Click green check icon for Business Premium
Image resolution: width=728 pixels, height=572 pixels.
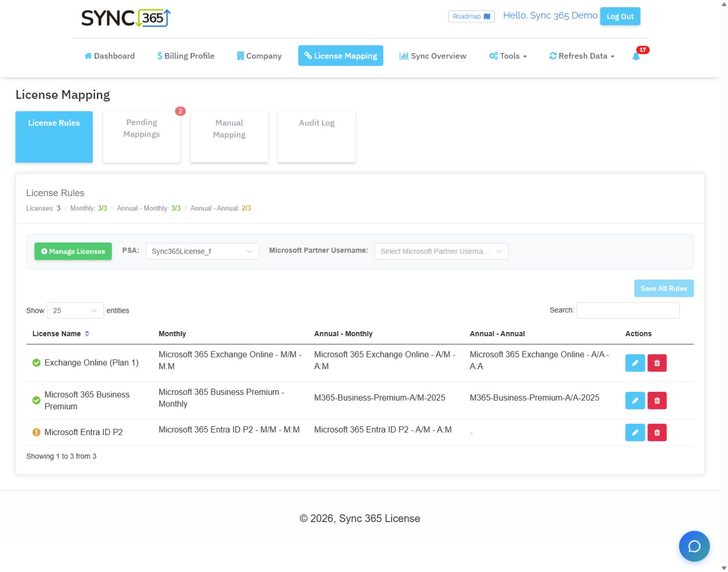[36, 400]
